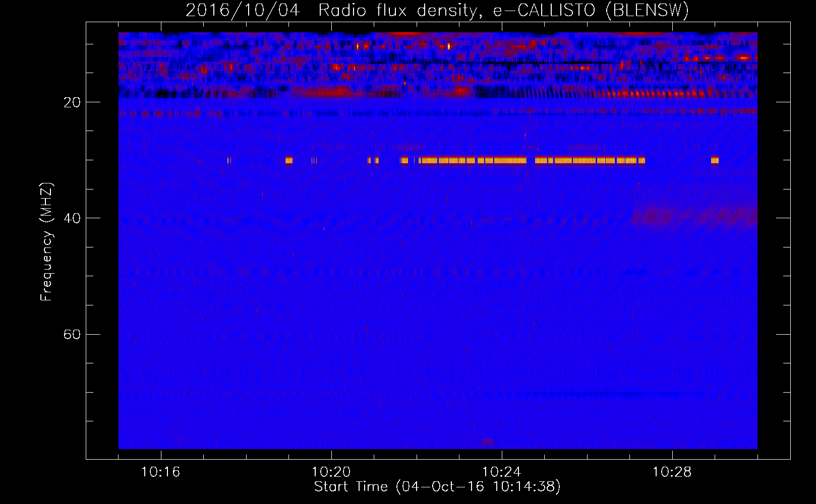Click the 10:16 time tick label
Screen dimensions: 816x504
tap(161, 472)
